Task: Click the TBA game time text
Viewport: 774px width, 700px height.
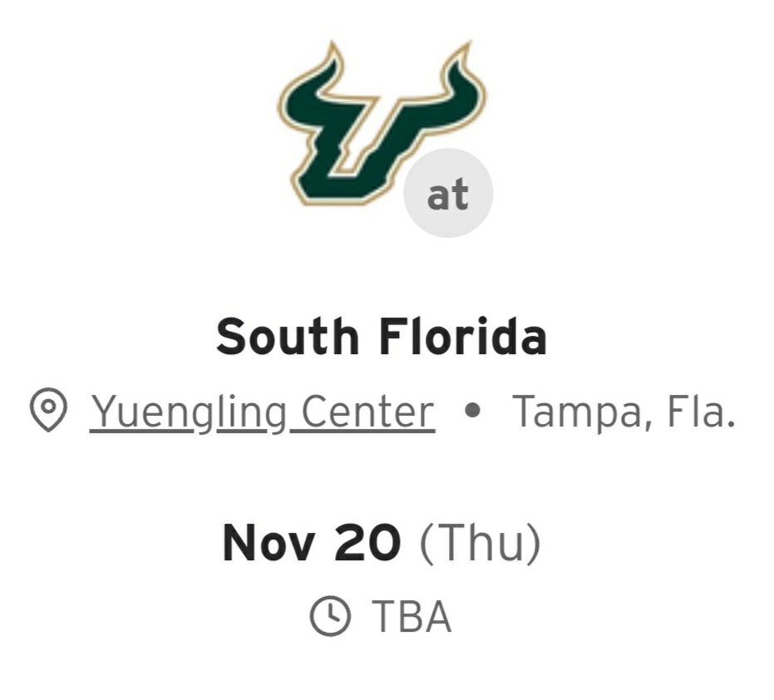Action: (411, 617)
